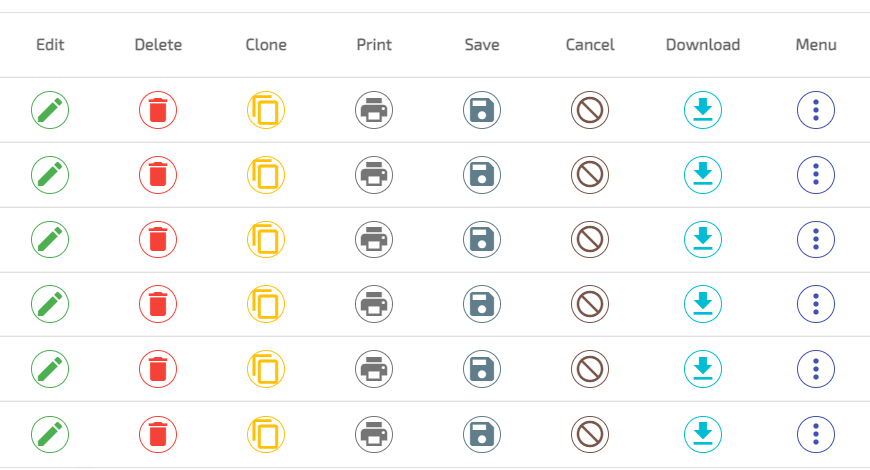
Task: Cancel the first row with prohibit icon
Action: coord(590,110)
